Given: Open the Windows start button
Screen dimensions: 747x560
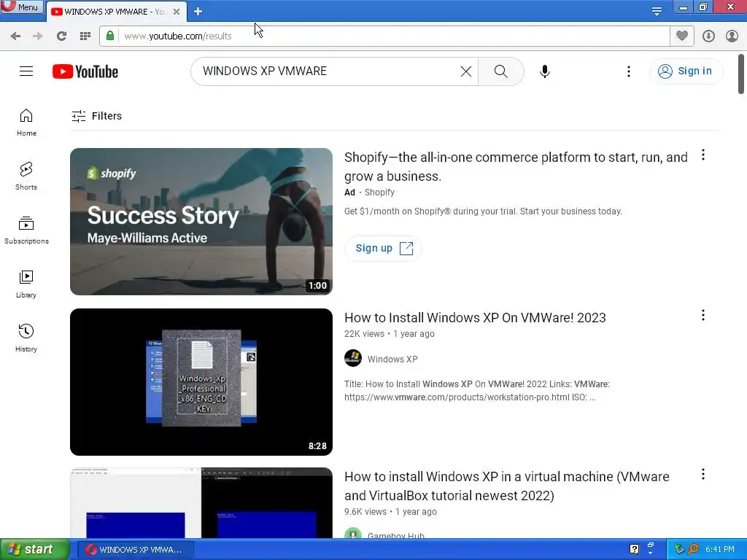Looking at the screenshot, I should coord(34,550).
